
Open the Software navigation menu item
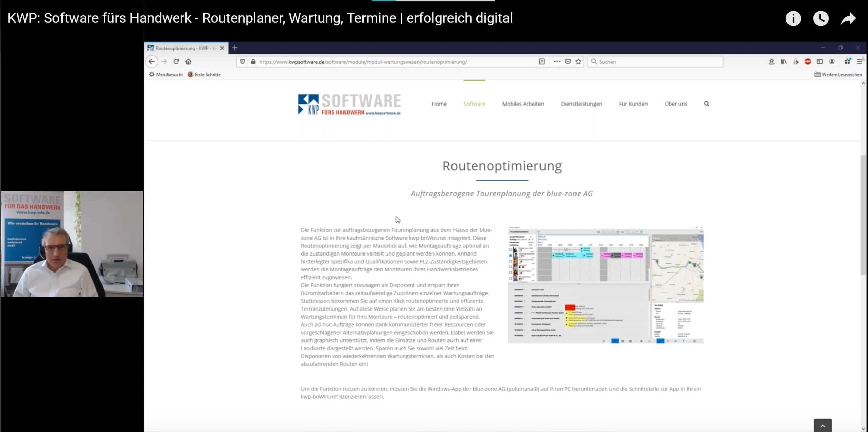(474, 104)
